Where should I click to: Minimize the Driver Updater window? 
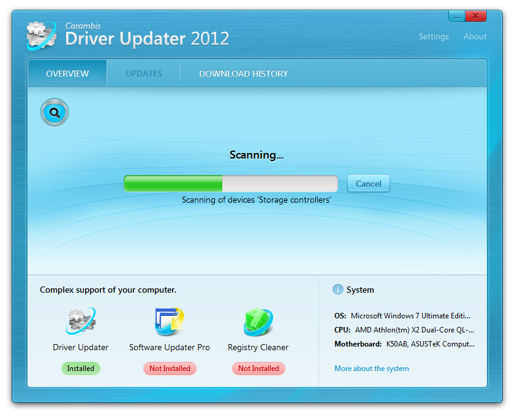pyautogui.click(x=457, y=16)
